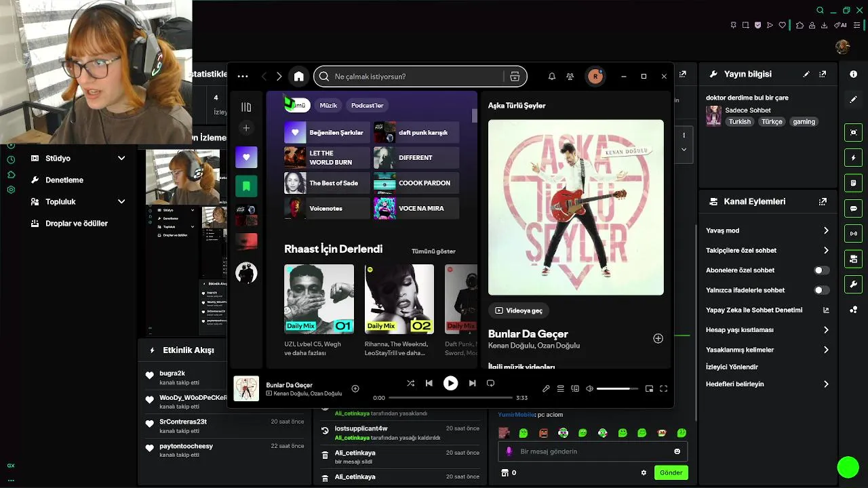Adjust the Spotify volume slider
Viewport: 868px width, 488px height.
(x=617, y=388)
